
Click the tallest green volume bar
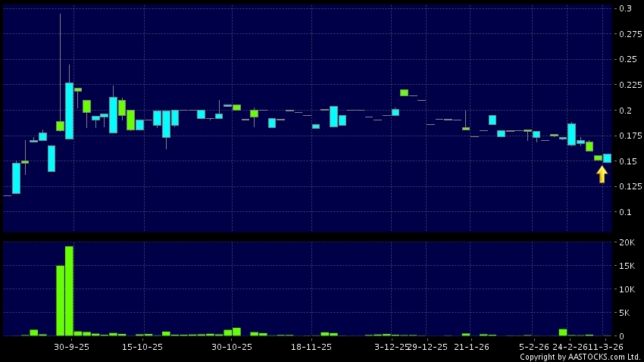point(69,291)
